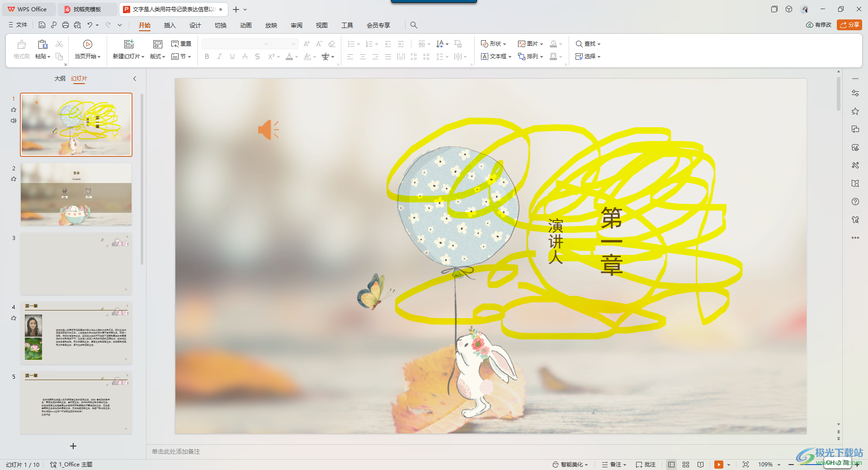Click the Comments button in the status bar

[x=646, y=465]
